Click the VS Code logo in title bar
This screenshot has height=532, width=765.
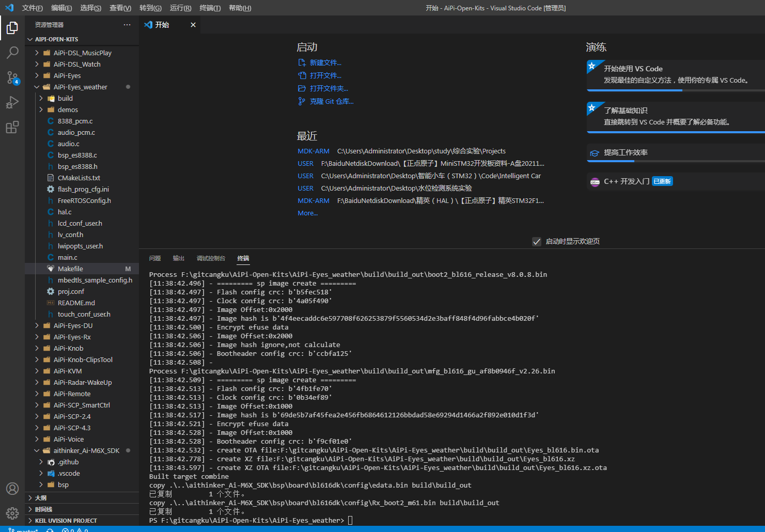click(9, 8)
